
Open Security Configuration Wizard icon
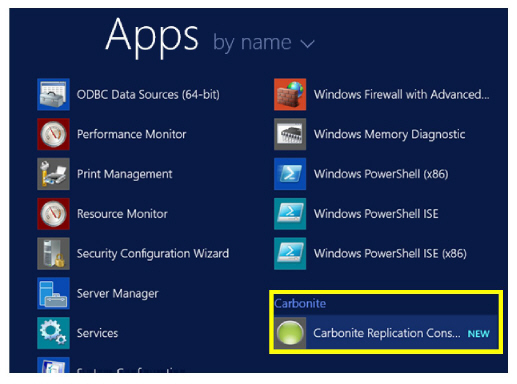pos(53,253)
